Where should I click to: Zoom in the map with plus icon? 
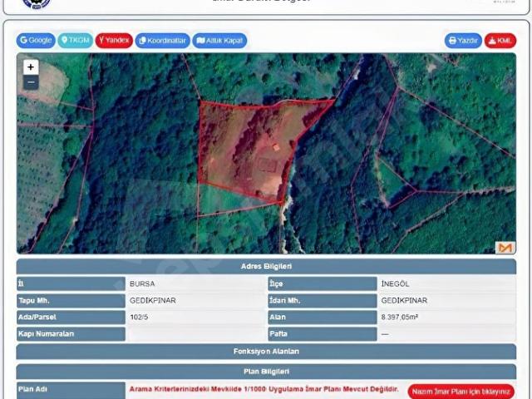(31, 66)
